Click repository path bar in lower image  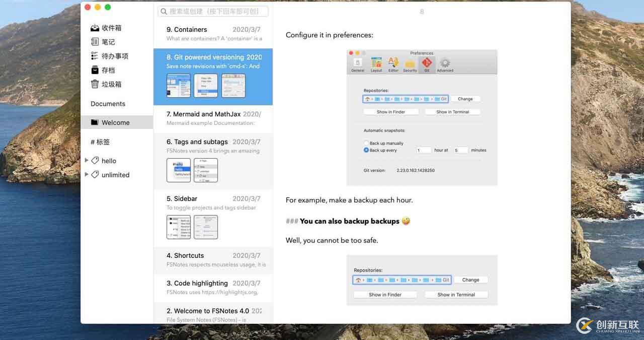403,280
